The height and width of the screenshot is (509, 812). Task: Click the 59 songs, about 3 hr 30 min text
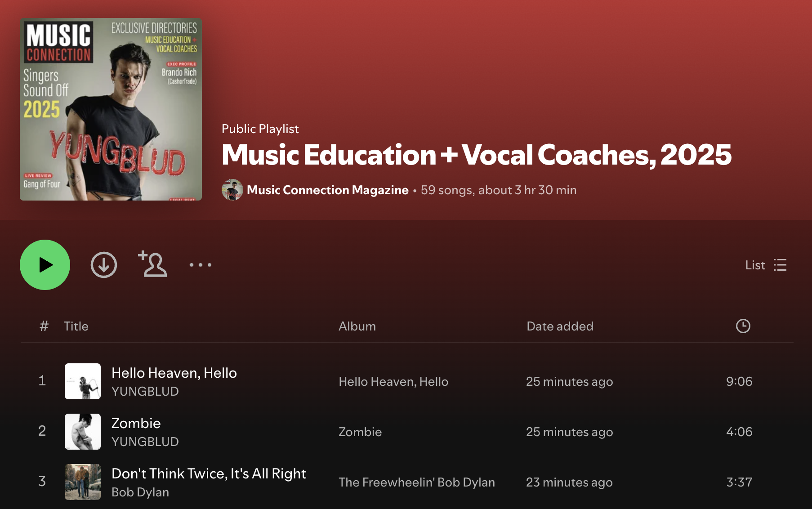pyautogui.click(x=499, y=190)
